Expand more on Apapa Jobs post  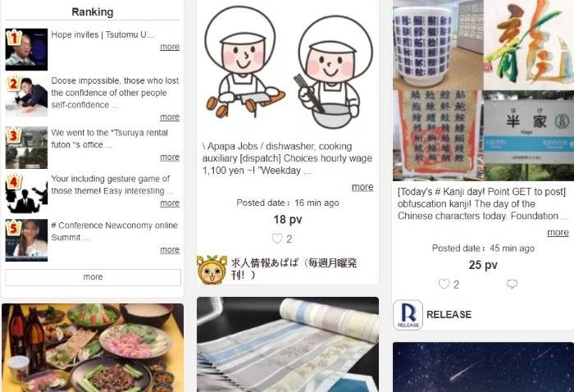click(x=362, y=187)
